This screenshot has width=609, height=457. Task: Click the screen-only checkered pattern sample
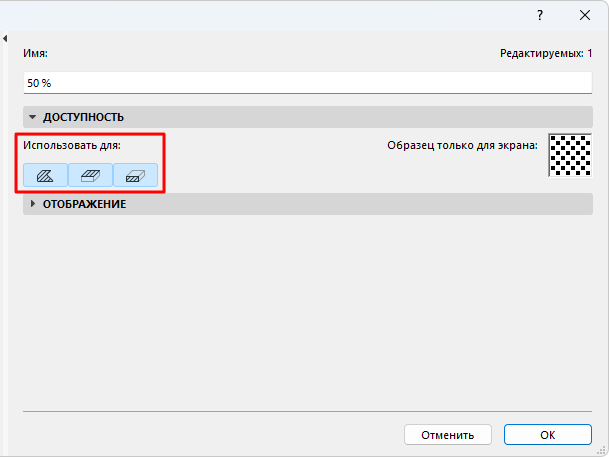coord(570,155)
